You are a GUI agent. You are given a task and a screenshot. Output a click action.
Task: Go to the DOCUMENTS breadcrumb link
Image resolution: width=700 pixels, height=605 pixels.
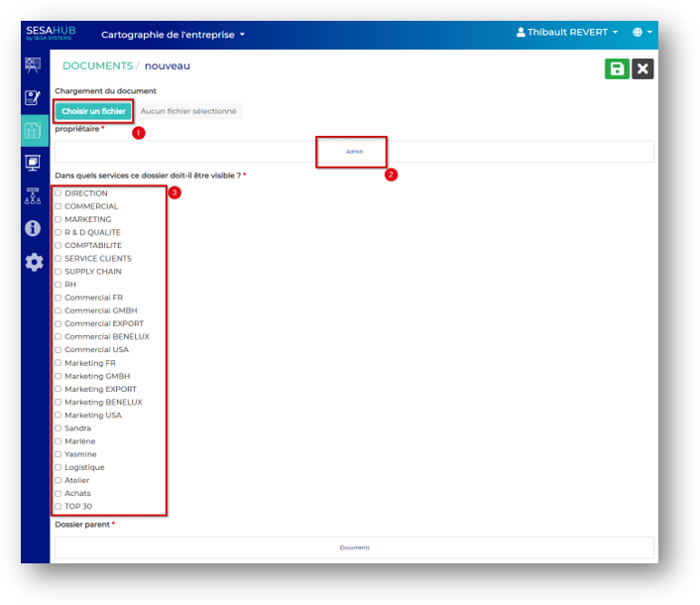(97, 66)
